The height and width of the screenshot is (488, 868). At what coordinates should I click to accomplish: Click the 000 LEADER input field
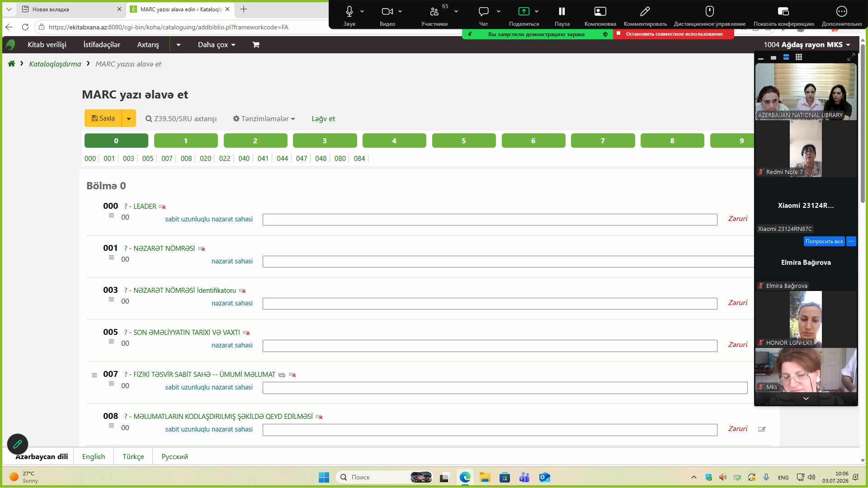click(x=490, y=220)
